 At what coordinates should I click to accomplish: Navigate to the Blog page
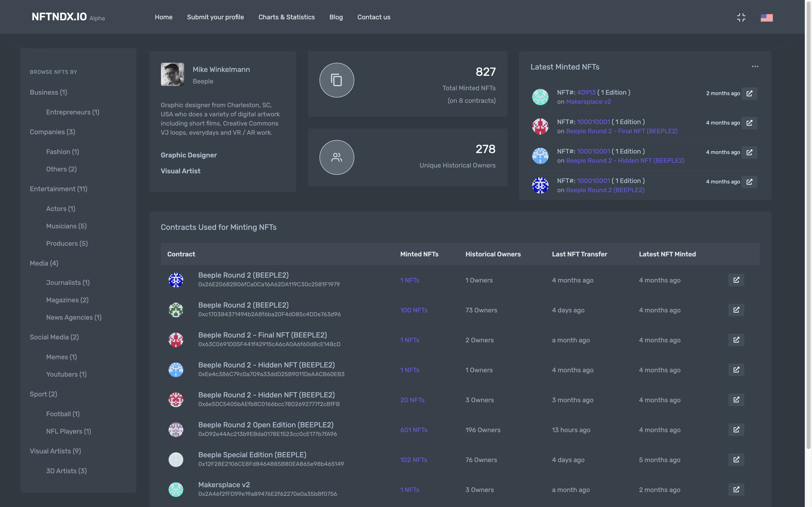pyautogui.click(x=336, y=17)
